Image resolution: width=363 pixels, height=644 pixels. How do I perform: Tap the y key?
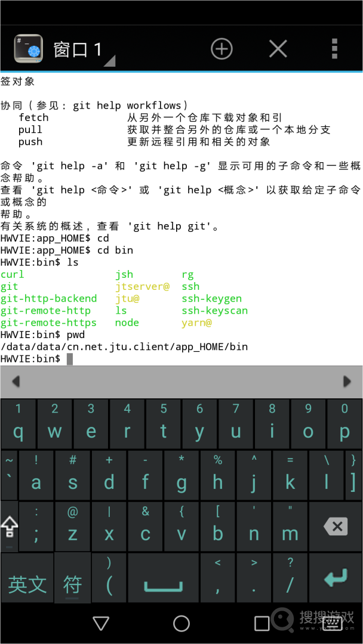click(x=199, y=423)
